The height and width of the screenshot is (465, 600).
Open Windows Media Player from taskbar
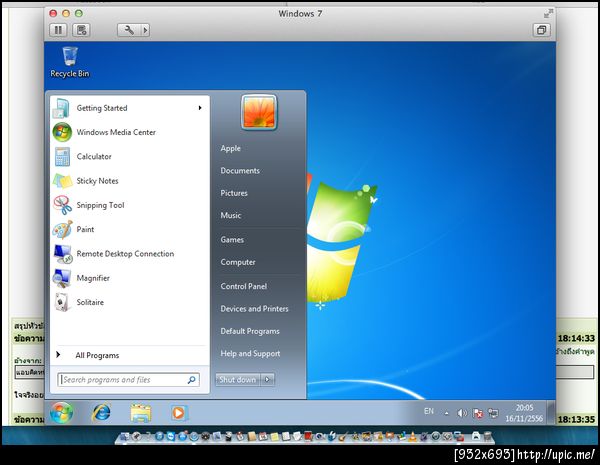tap(178, 413)
